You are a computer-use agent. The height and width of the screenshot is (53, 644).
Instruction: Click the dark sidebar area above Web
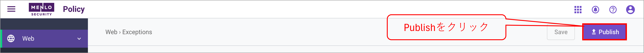point(44,24)
